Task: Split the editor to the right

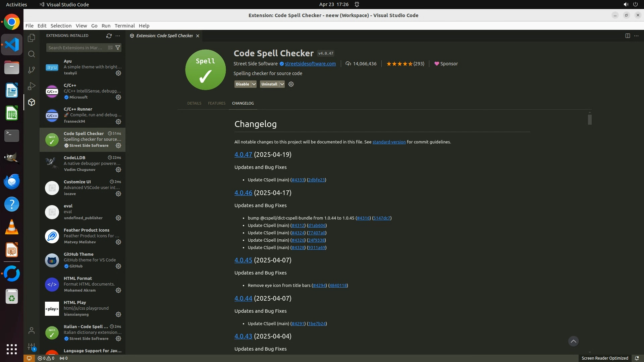Action: click(x=627, y=36)
